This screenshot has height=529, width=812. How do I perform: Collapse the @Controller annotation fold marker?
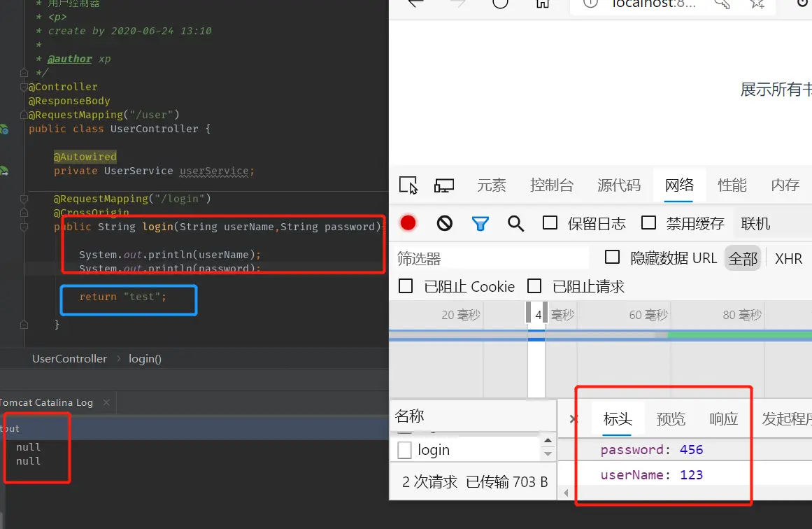pyautogui.click(x=24, y=87)
